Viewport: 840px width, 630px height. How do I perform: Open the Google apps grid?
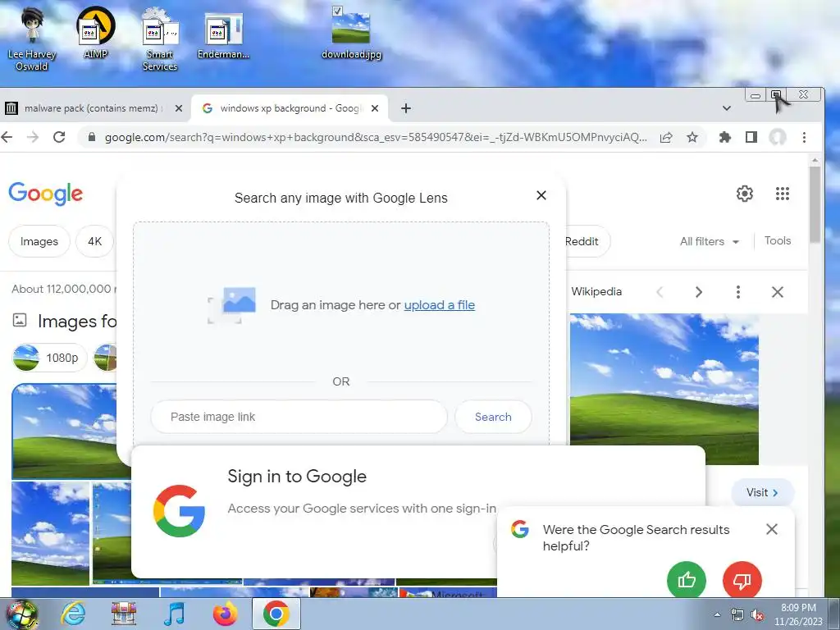[x=782, y=194]
